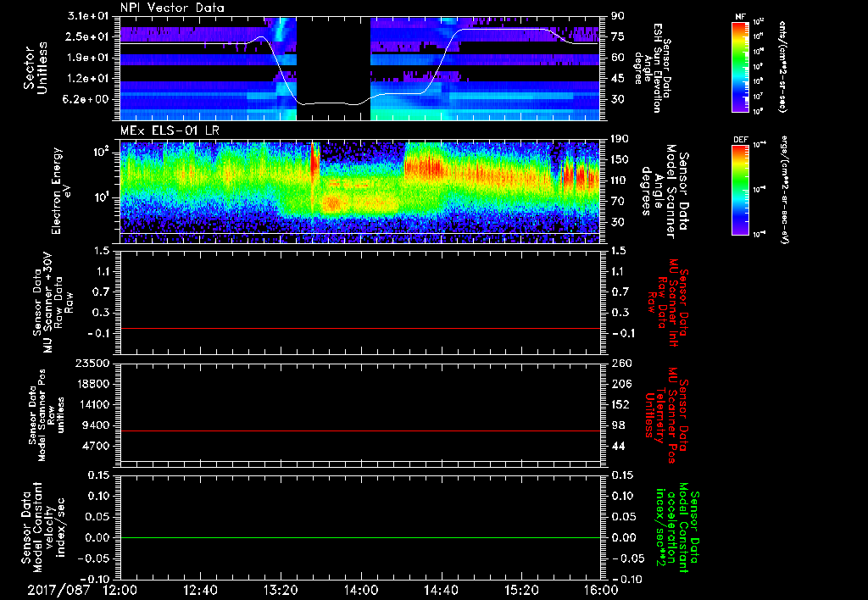This screenshot has width=868, height=600.
Task: Click the 14:00 time axis label
Action: (x=361, y=590)
